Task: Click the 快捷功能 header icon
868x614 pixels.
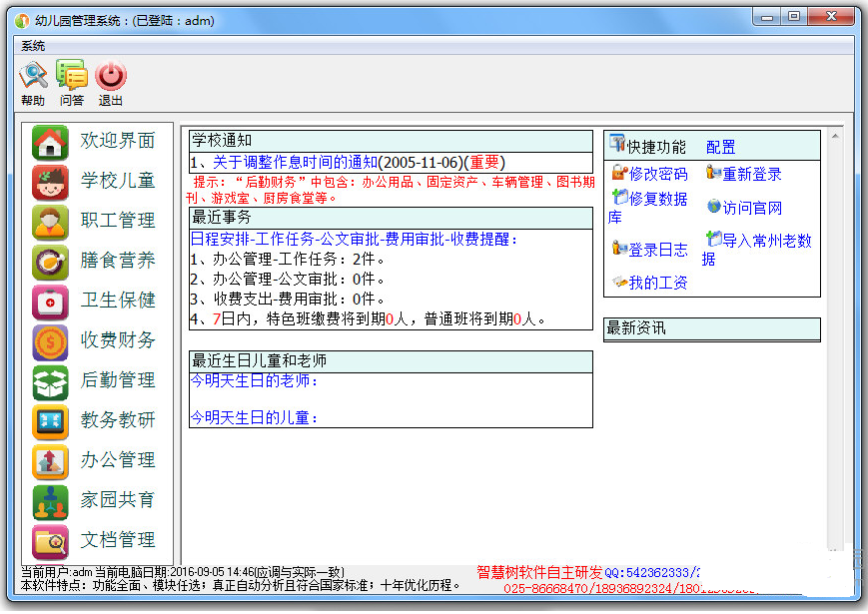Action: [x=616, y=144]
